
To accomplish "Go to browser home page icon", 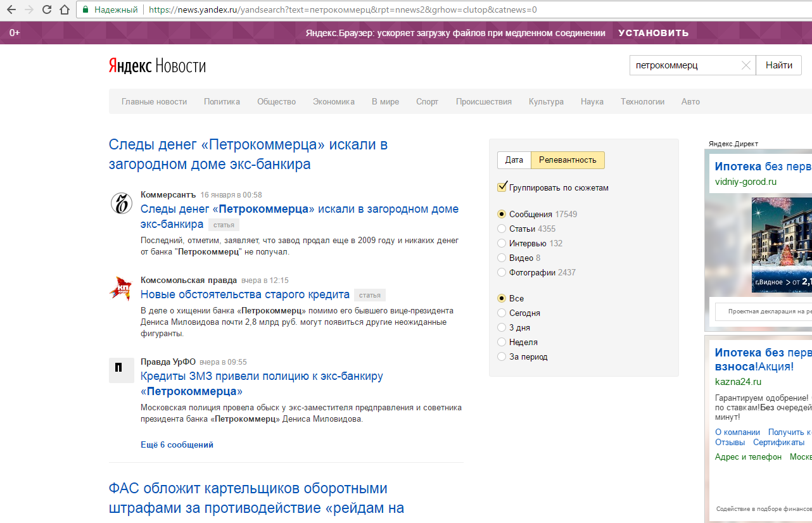I will pyautogui.click(x=64, y=10).
